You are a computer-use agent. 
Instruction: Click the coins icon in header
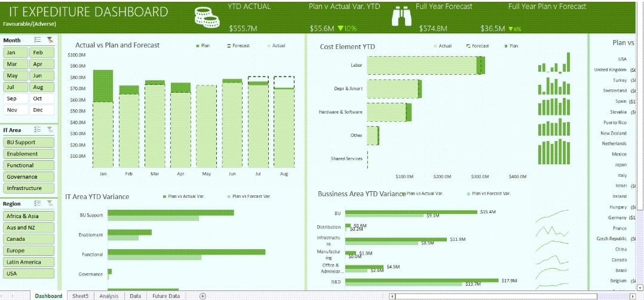point(207,18)
